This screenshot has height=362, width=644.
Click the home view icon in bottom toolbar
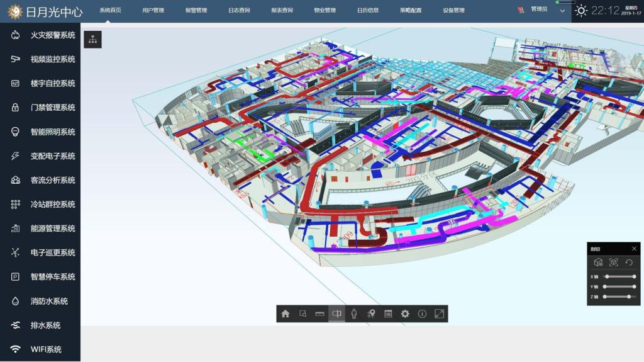(286, 314)
